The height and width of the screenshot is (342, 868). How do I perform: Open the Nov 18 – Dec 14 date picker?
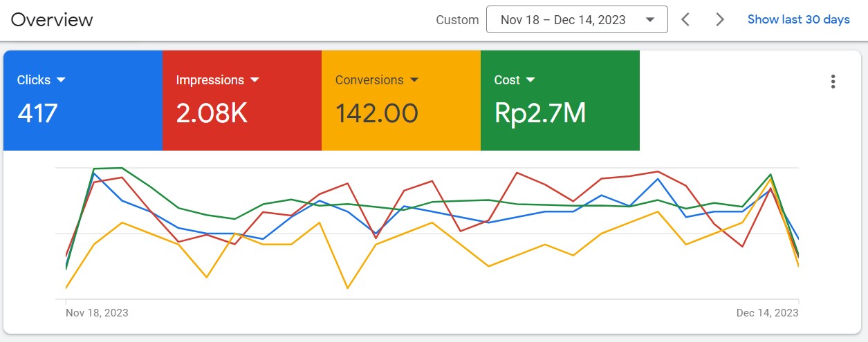tap(563, 19)
